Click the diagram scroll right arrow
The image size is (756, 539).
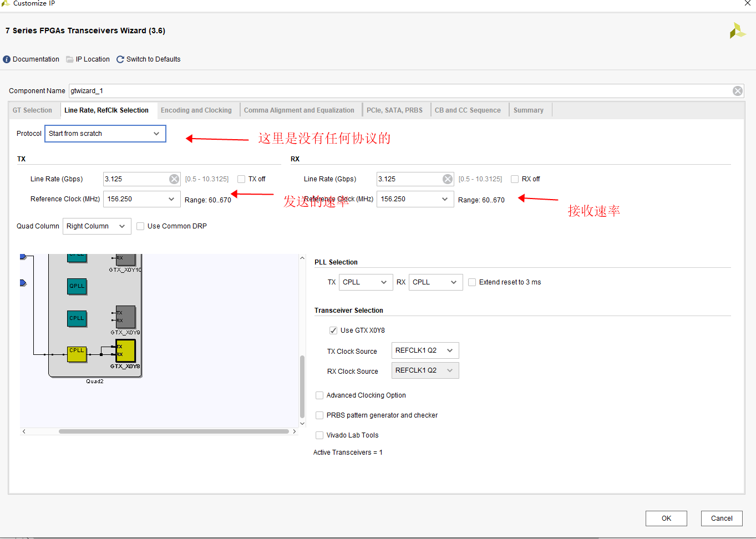coord(294,431)
